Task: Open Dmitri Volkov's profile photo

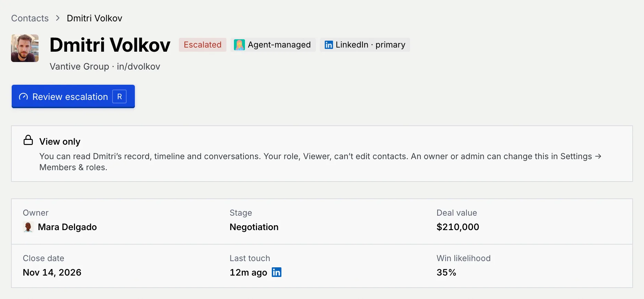Action: (25, 48)
